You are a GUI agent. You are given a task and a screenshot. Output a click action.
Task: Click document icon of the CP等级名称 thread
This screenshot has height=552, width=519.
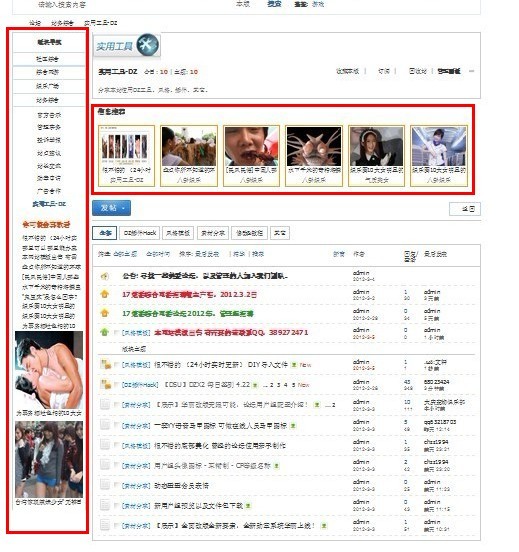point(105,465)
